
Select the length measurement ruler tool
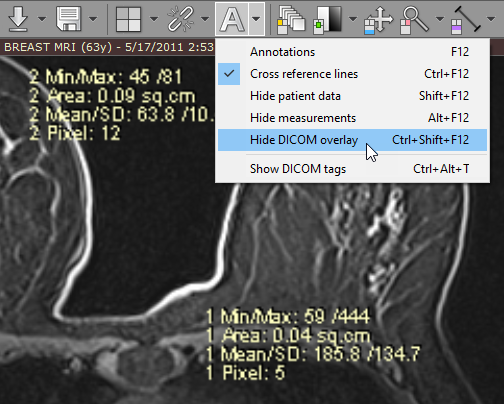(466, 20)
